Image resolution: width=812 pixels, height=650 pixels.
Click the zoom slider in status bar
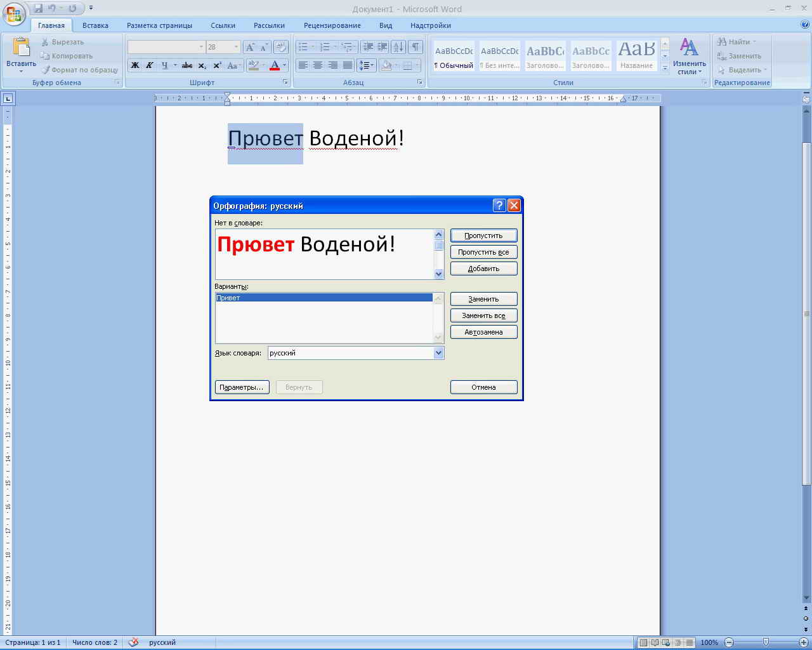click(766, 642)
